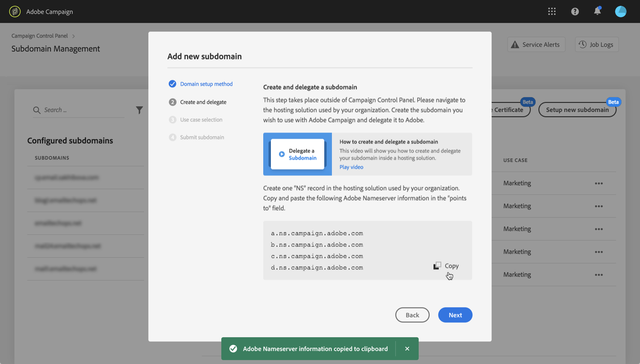This screenshot has height=364, width=640.
Task: Open the help question mark icon
Action: coord(575,11)
